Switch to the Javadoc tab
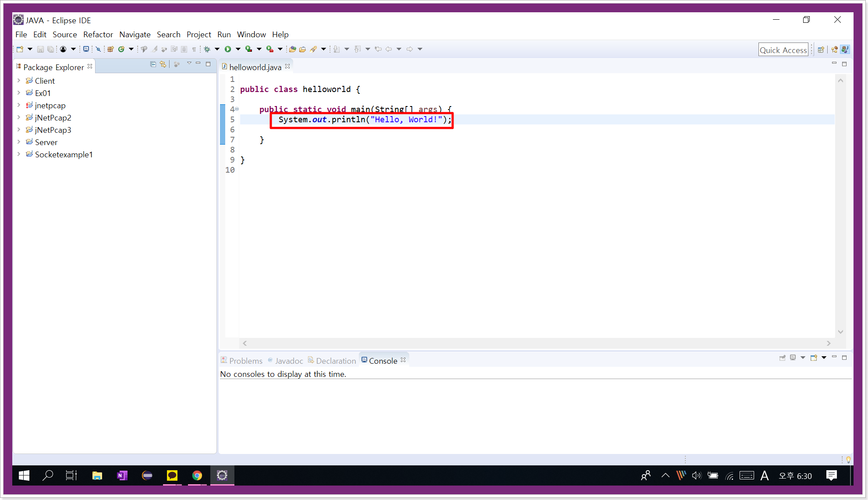The image size is (868, 500). point(285,361)
